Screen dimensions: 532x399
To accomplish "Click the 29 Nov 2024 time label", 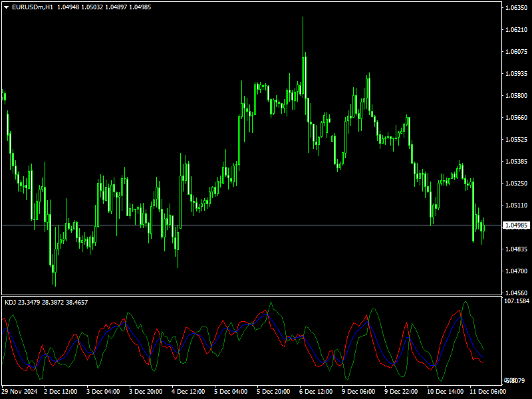I will [19, 392].
